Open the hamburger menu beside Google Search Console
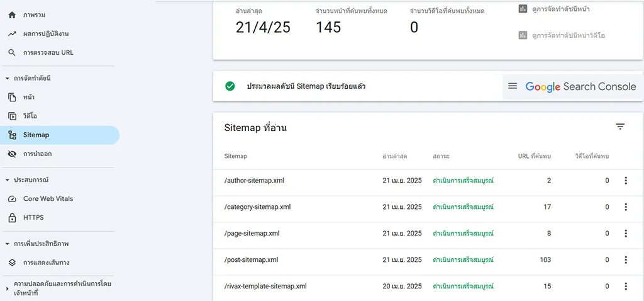 click(513, 86)
